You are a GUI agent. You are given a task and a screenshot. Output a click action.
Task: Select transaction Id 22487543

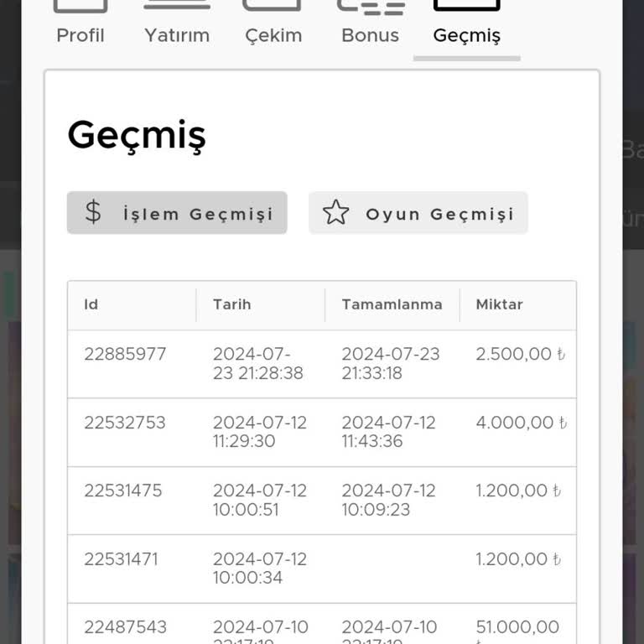tap(126, 627)
